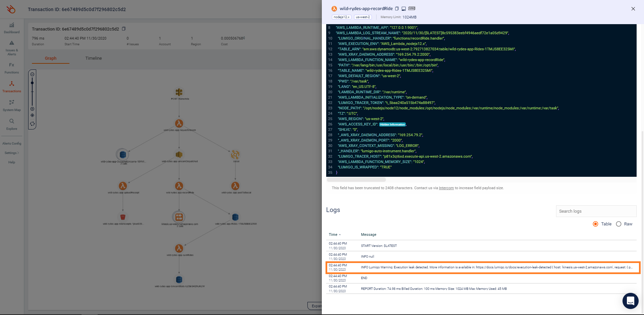Open function in AWS console via monitor icon
The width and height of the screenshot is (644, 315).
[404, 9]
